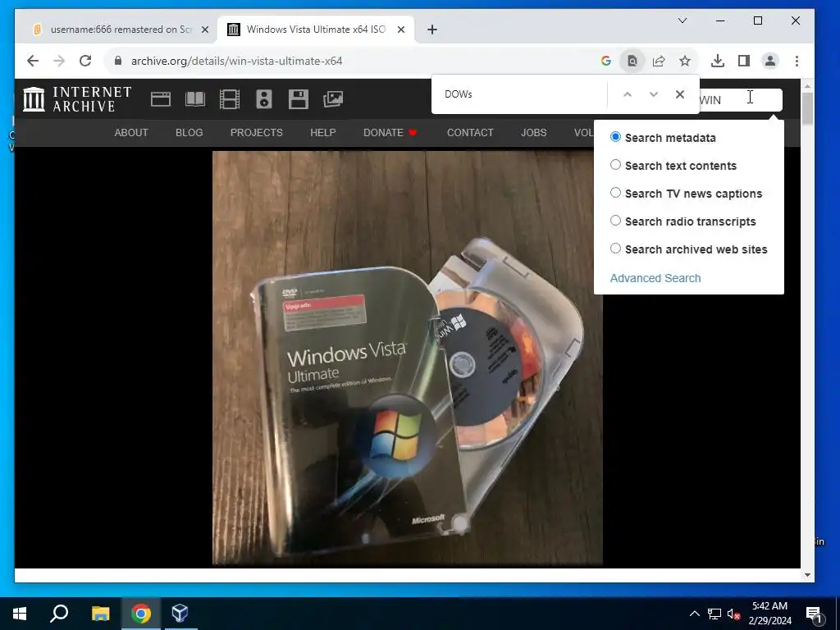
Task: Share this page via the share icon
Action: [659, 61]
